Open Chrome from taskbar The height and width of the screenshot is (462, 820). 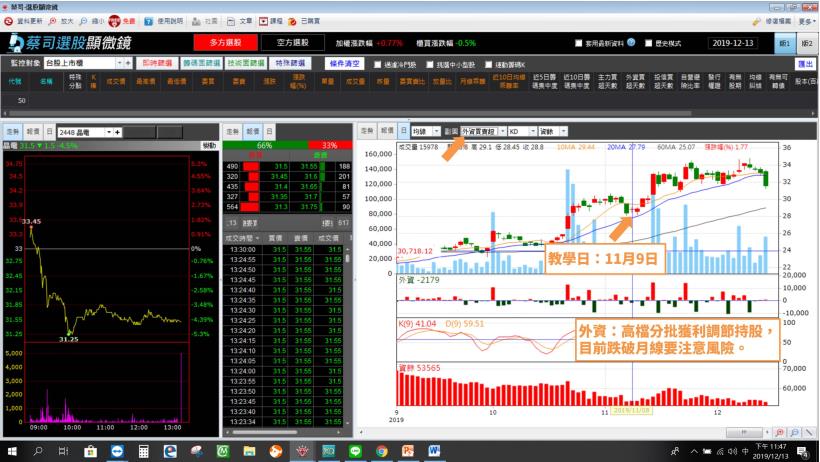click(x=381, y=451)
